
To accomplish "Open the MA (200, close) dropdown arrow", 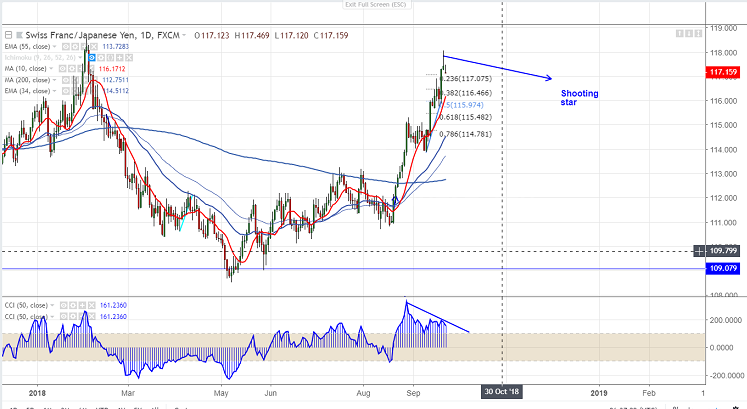I will (x=54, y=80).
